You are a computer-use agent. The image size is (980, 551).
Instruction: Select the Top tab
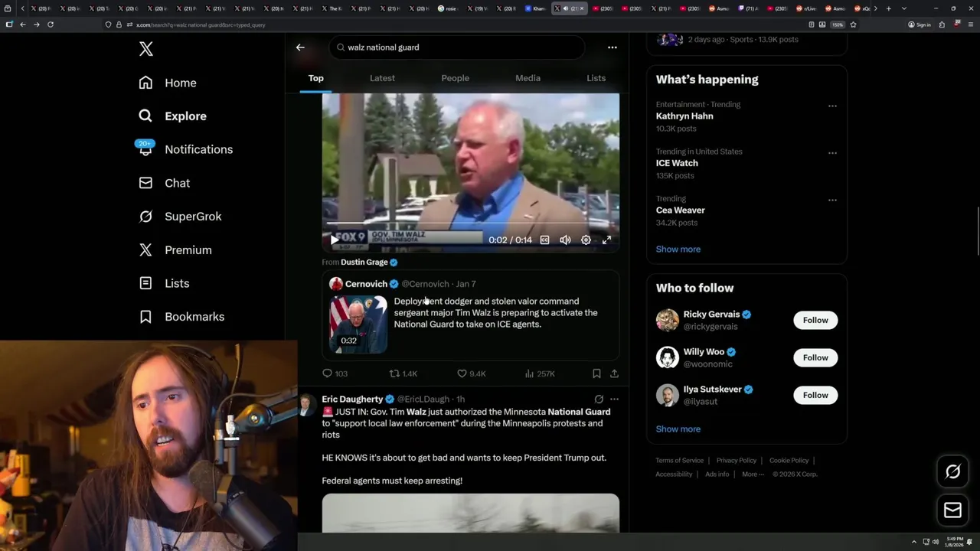pos(316,78)
